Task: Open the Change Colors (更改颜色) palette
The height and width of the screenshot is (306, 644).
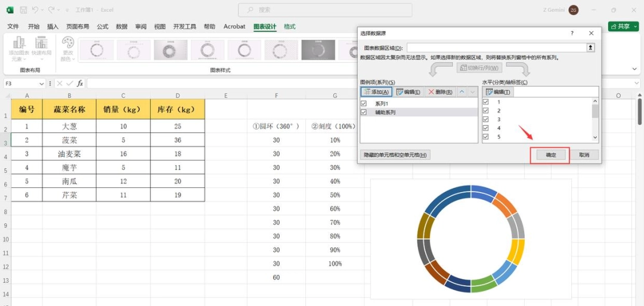Action: click(67, 48)
